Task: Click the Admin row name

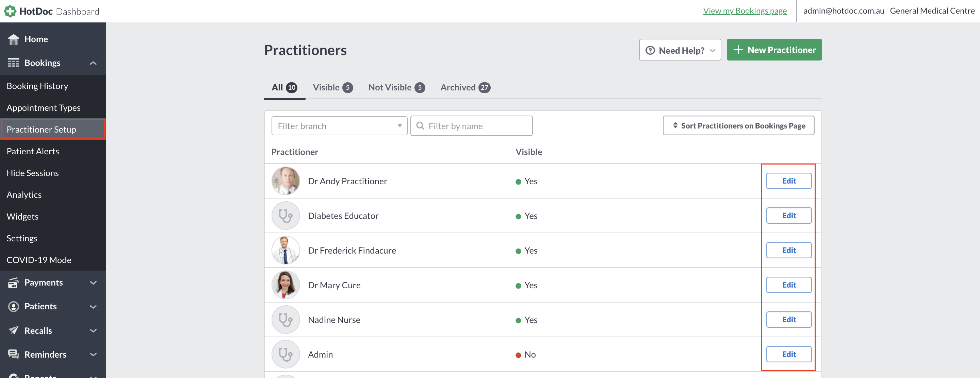Action: (x=320, y=355)
